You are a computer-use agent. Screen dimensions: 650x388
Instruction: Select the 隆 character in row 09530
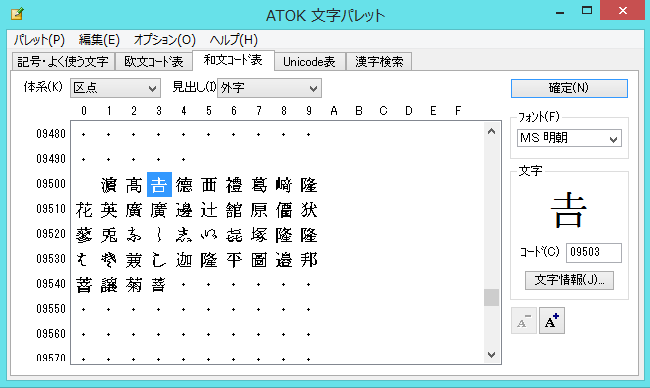coord(209,260)
